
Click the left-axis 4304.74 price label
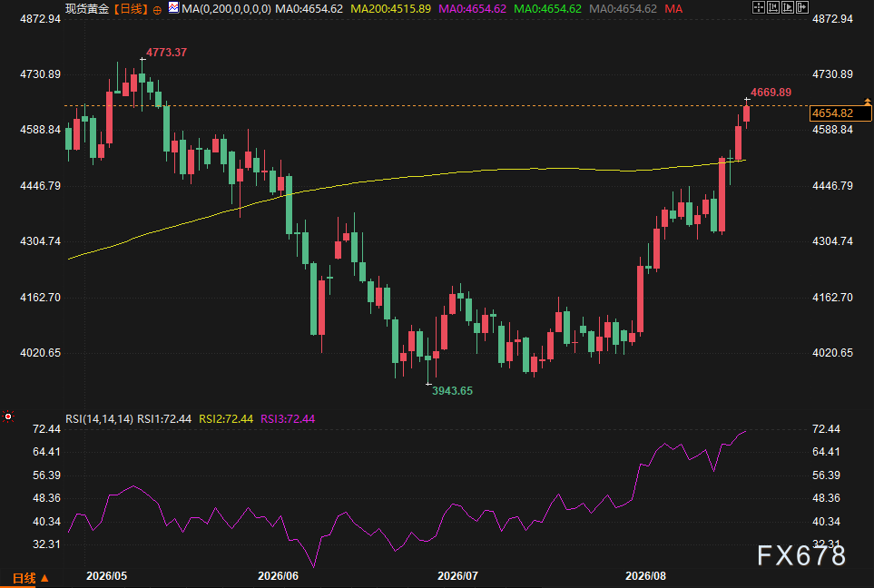point(40,241)
